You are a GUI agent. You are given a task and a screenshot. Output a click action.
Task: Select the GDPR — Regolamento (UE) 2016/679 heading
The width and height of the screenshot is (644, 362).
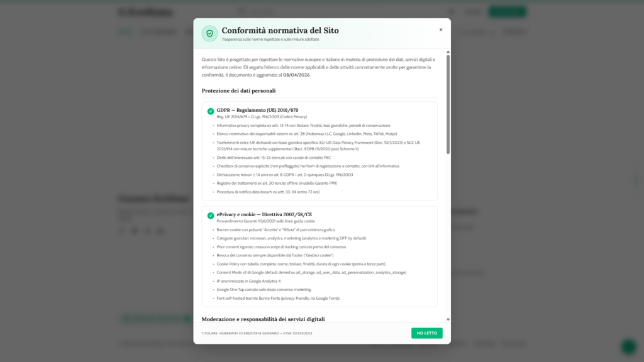coord(257,110)
